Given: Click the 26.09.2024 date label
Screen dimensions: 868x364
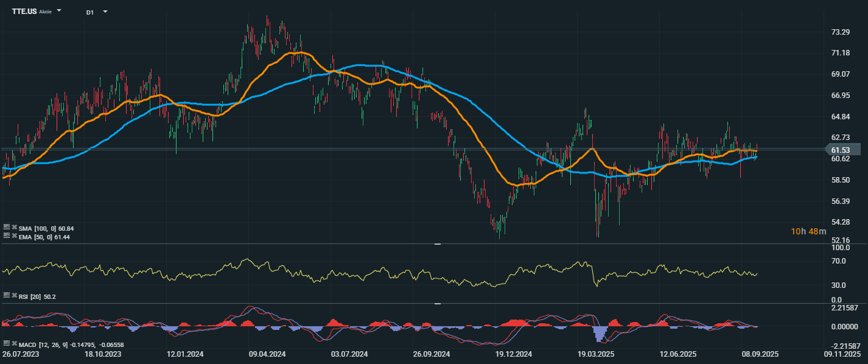Looking at the screenshot, I should click(431, 354).
